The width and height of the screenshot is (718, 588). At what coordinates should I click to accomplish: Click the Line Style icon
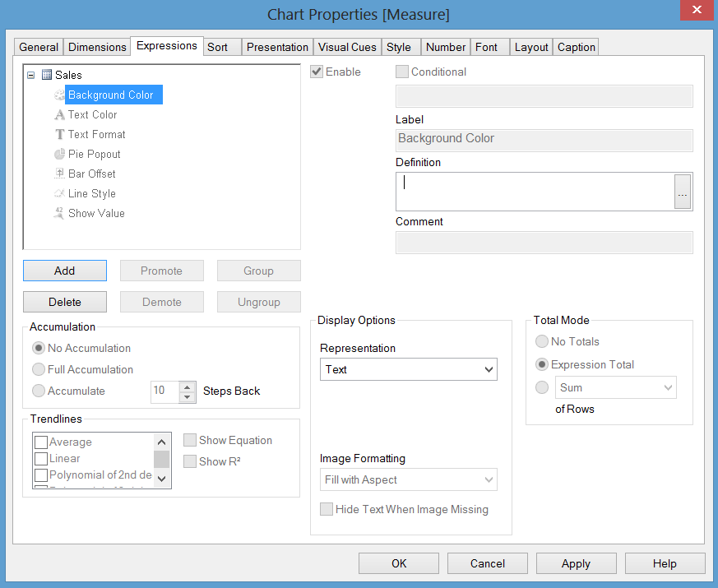click(x=59, y=193)
